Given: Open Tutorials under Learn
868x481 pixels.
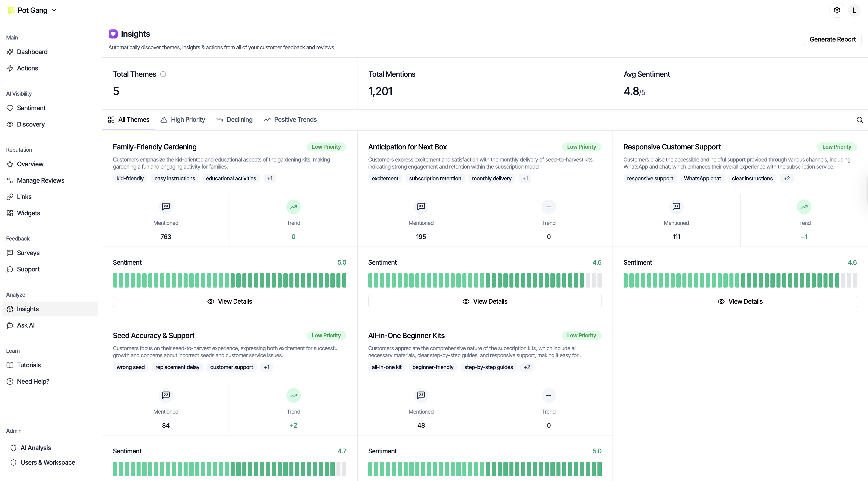Looking at the screenshot, I should (29, 365).
